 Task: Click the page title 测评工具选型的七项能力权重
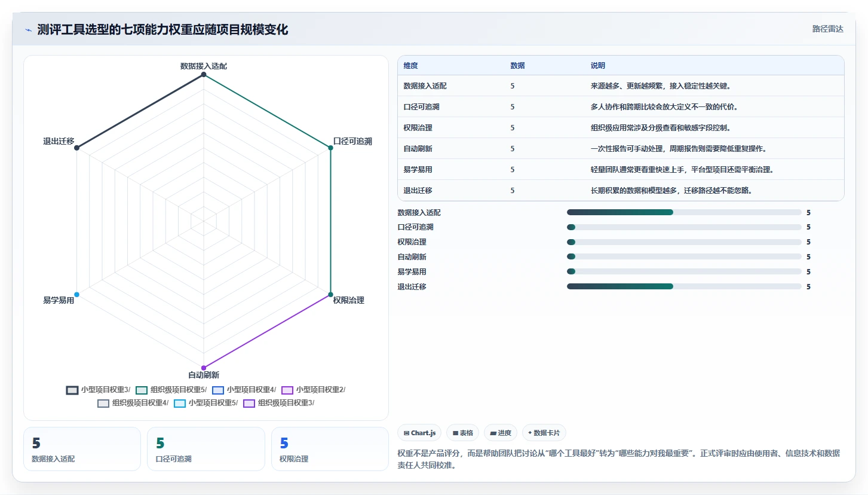coord(162,30)
